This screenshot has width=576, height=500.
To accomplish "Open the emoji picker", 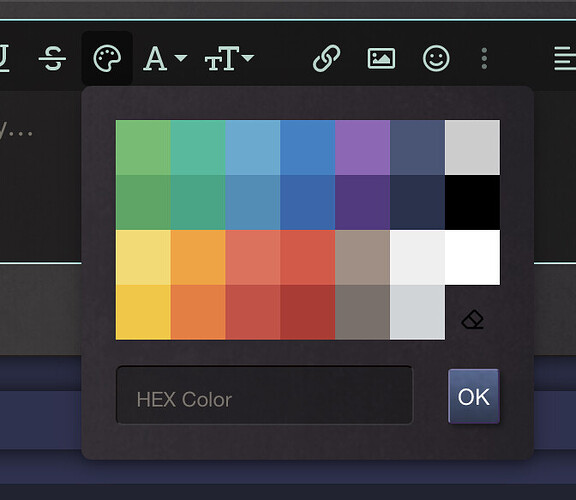I will (x=436, y=58).
